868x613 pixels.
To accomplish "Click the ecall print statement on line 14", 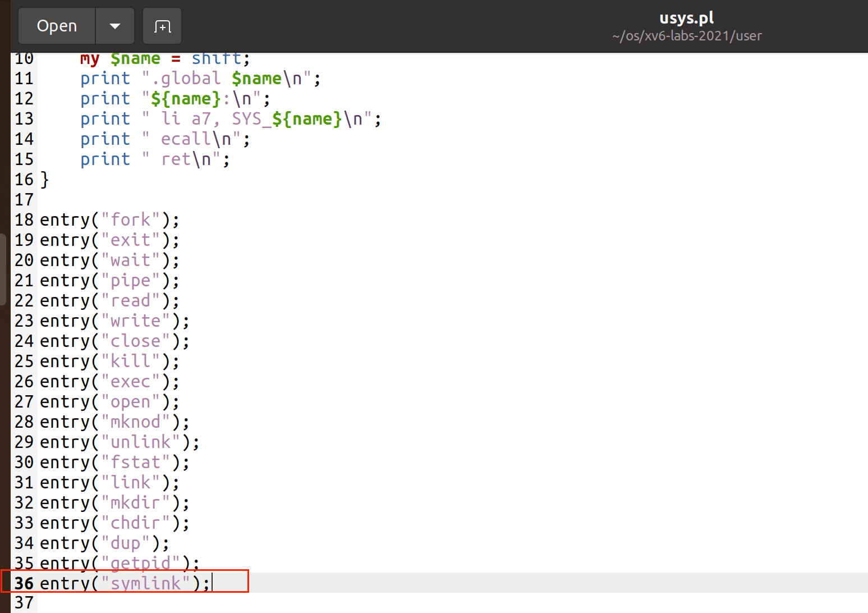I will [164, 139].
